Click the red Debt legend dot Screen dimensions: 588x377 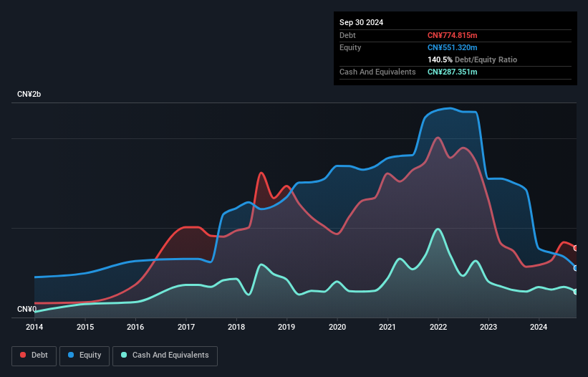23,355
